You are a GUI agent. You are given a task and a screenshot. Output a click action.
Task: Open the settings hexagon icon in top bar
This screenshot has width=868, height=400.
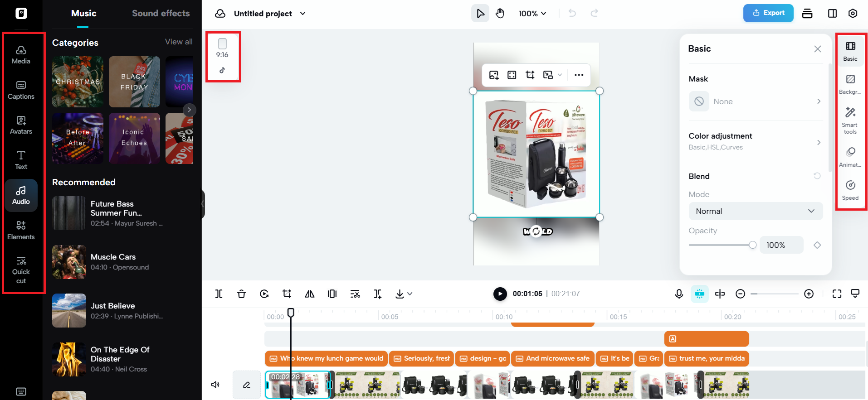pos(853,13)
